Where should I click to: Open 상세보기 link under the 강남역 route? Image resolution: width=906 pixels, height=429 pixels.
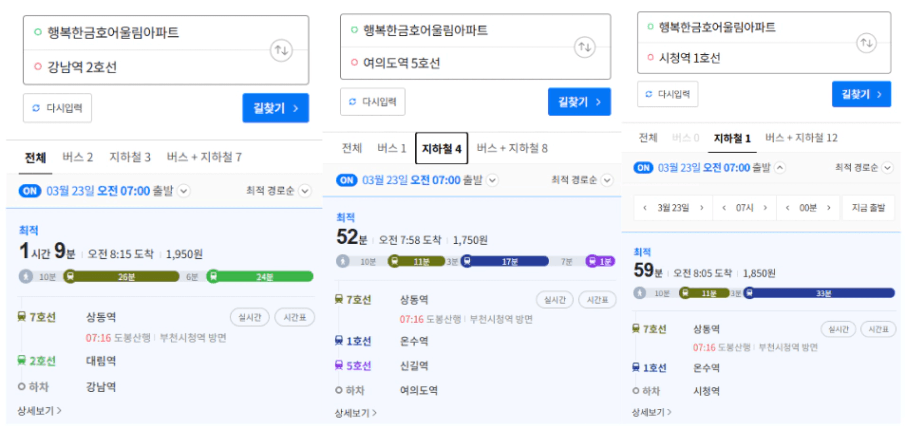coord(40,411)
